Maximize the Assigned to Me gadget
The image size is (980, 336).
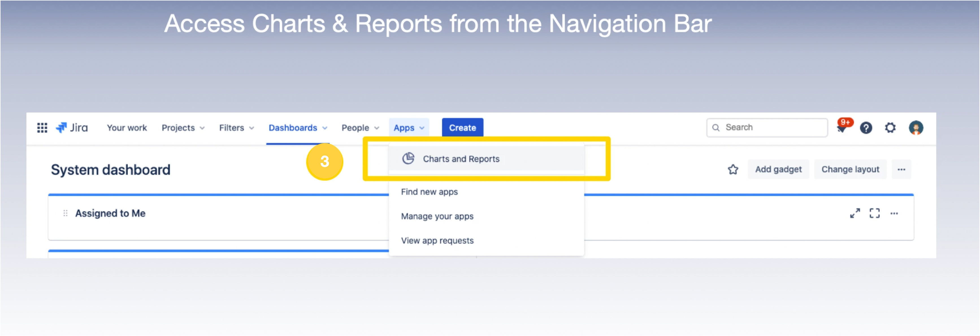(874, 213)
